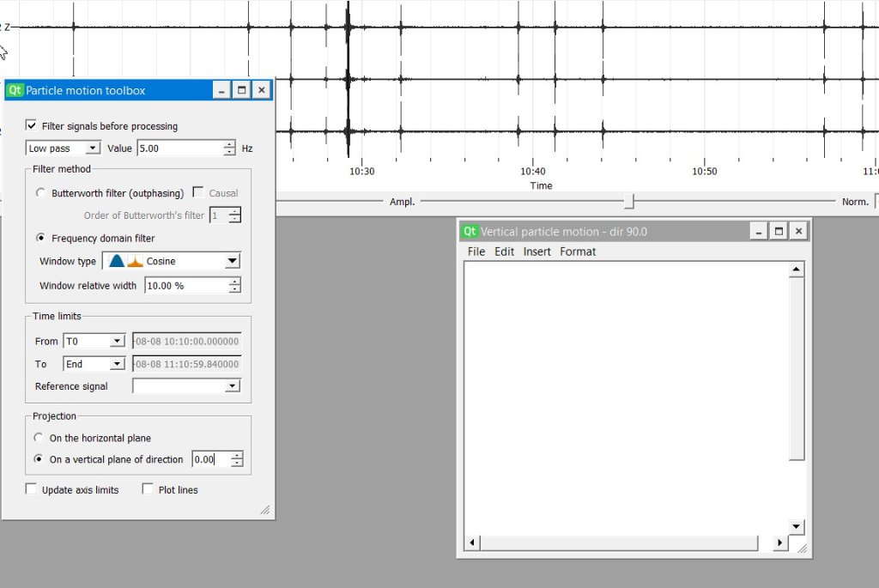Viewport: 879px width, 588px height.
Task: Click the Ampl. slider handle
Action: [x=629, y=201]
